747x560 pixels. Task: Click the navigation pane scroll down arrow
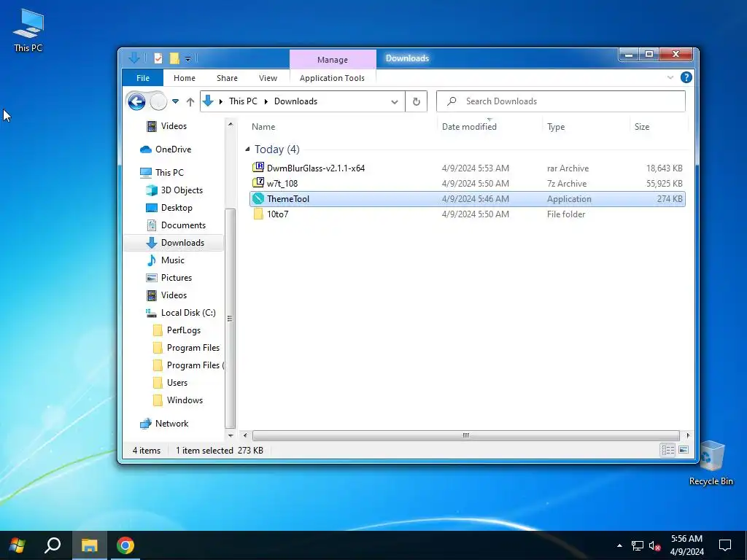[230, 435]
